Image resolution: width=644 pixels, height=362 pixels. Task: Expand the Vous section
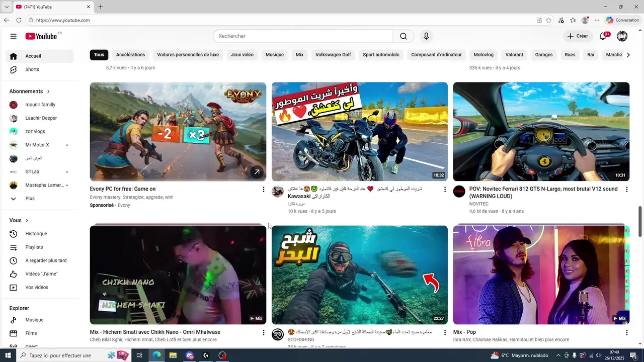pyautogui.click(x=19, y=221)
